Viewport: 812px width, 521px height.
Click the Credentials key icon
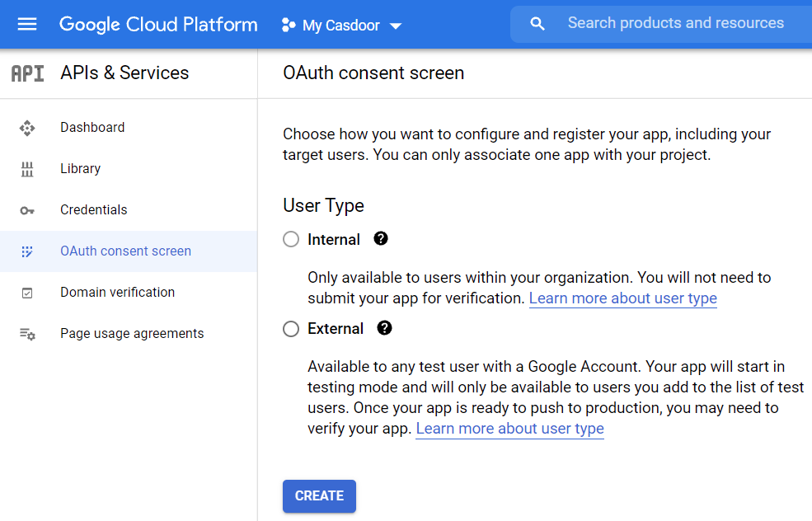point(27,209)
